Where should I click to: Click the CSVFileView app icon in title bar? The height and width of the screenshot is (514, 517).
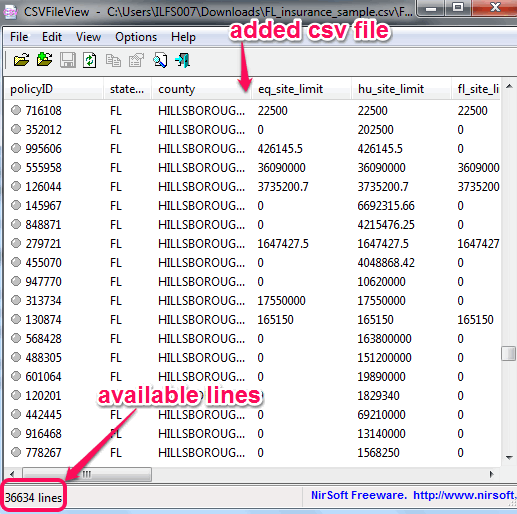10,12
